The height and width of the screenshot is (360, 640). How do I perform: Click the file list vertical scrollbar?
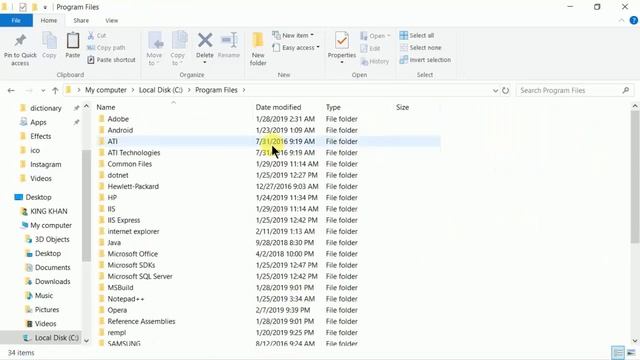[635, 176]
